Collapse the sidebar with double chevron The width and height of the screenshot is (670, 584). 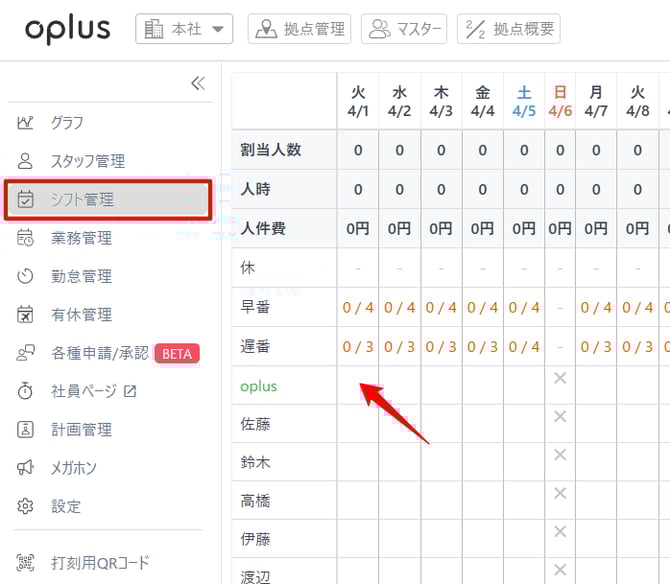[x=197, y=83]
